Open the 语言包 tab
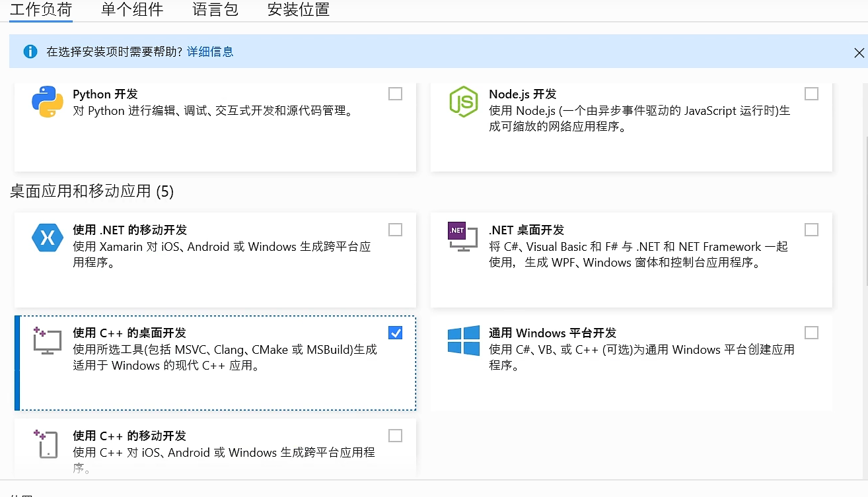 coord(215,10)
